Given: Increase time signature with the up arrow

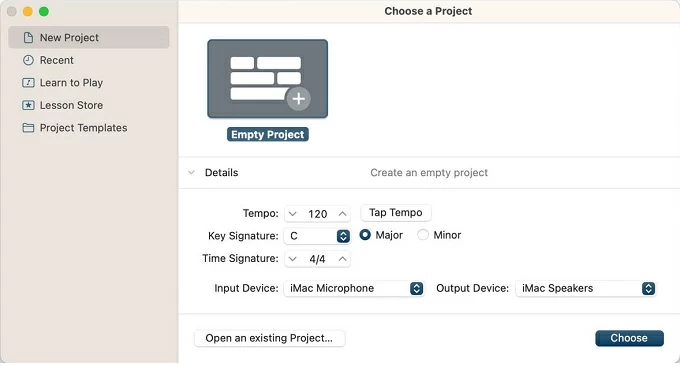Looking at the screenshot, I should (342, 258).
